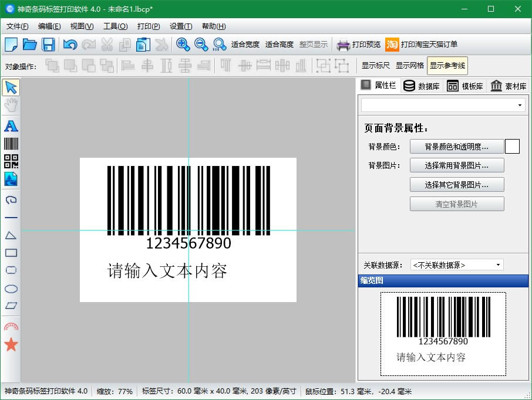The height and width of the screenshot is (400, 532).
Task: Click the 缩览图 panel header
Action: click(443, 281)
